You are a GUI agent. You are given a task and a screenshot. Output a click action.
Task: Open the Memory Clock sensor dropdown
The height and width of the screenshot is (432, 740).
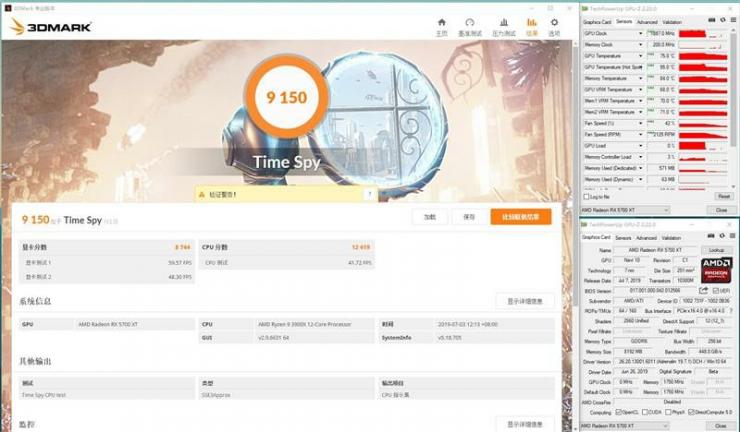click(x=640, y=45)
